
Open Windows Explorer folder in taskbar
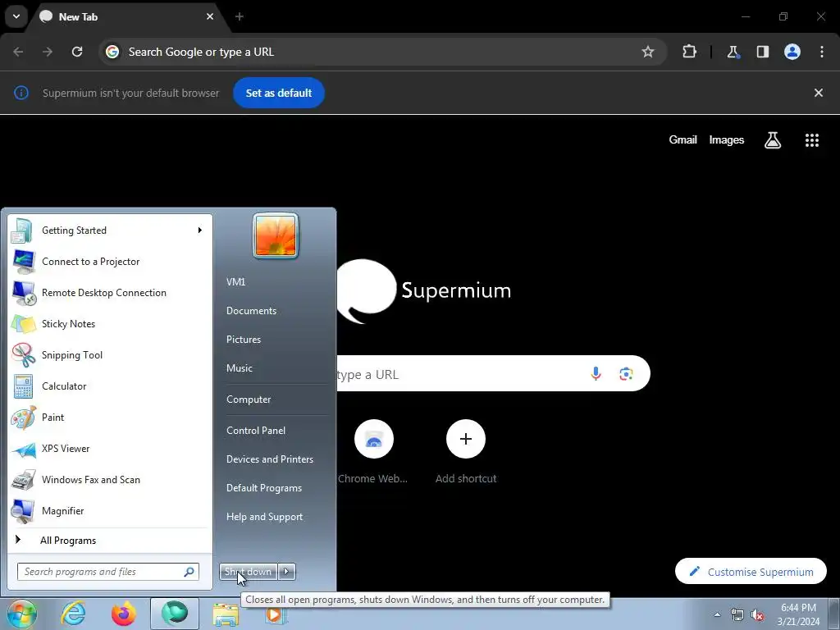tap(226, 614)
